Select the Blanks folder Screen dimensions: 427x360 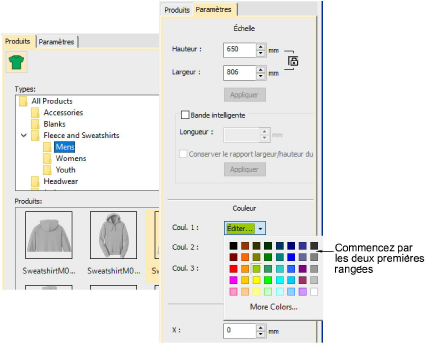tap(54, 124)
